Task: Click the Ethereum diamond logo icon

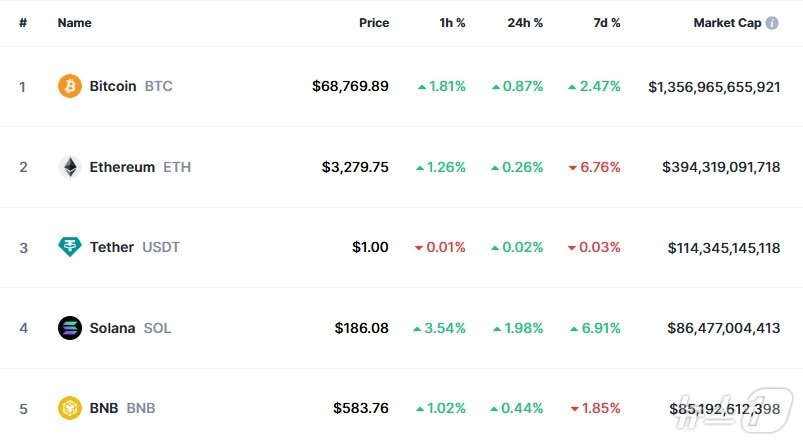Action: (x=69, y=167)
